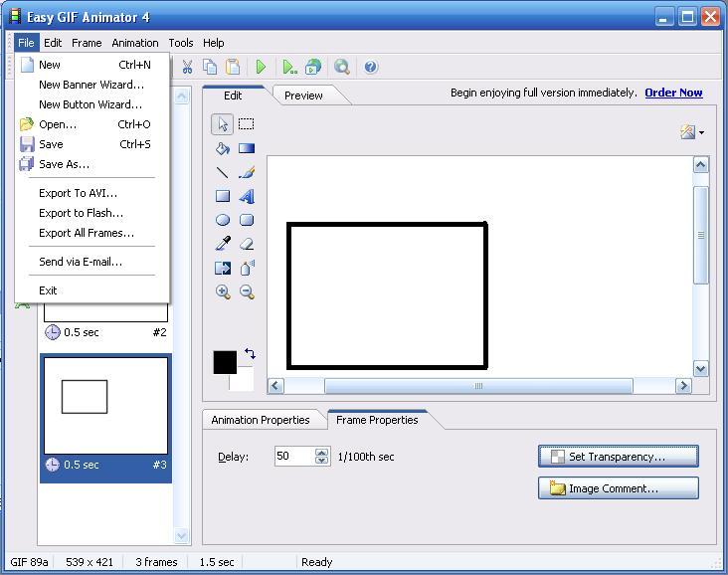Play the animation with green arrow
The height and width of the screenshot is (575, 728).
pos(261,67)
